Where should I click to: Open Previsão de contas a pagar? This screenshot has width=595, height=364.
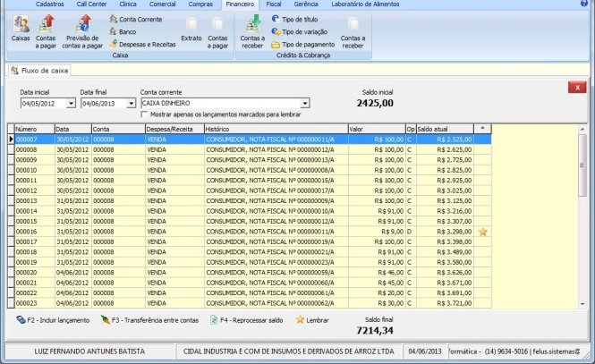pos(82,32)
